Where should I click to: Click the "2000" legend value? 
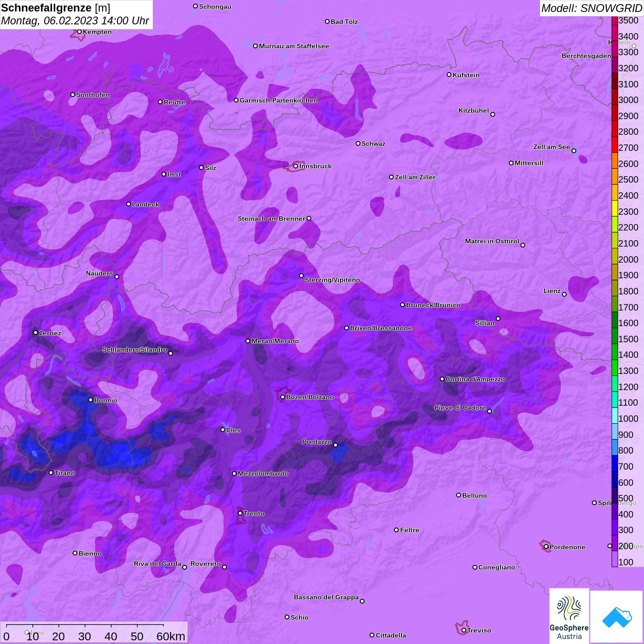click(628, 259)
